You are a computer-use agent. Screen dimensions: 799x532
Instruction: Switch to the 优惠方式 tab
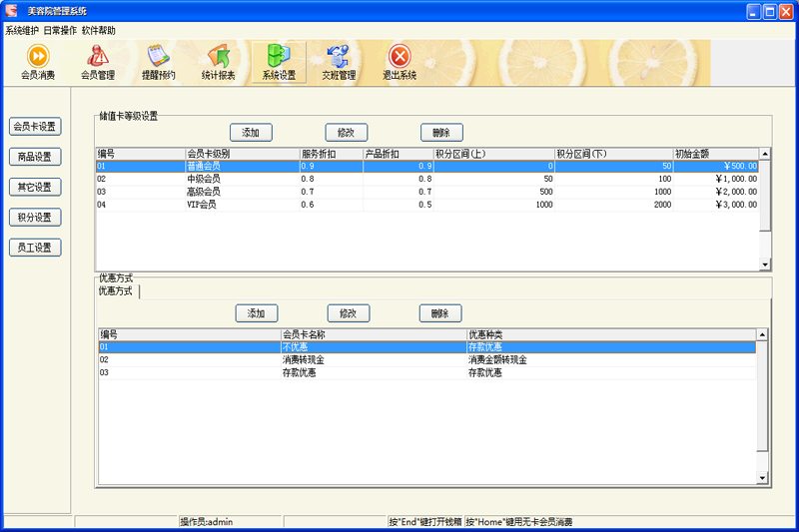click(115, 291)
